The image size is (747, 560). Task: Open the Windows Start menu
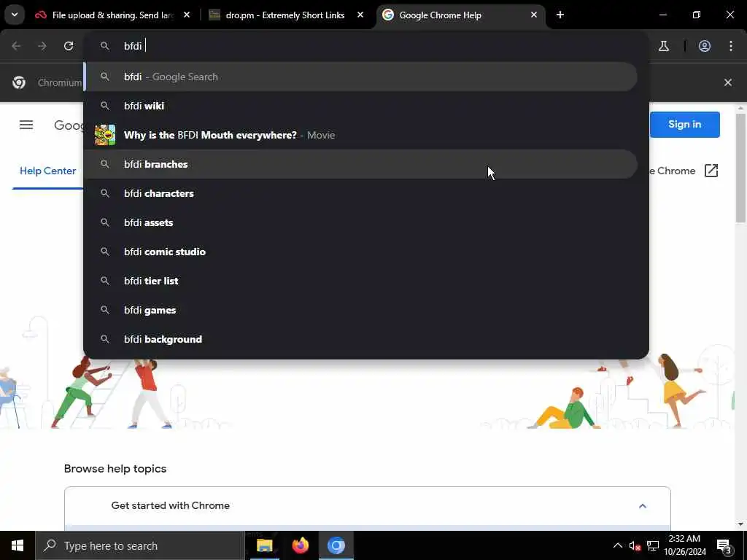[x=18, y=545]
